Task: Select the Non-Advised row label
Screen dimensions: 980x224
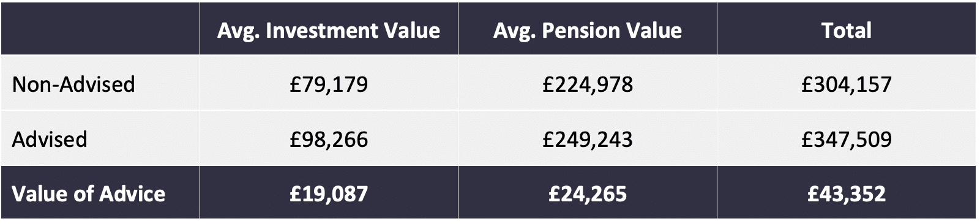Action: (x=73, y=84)
